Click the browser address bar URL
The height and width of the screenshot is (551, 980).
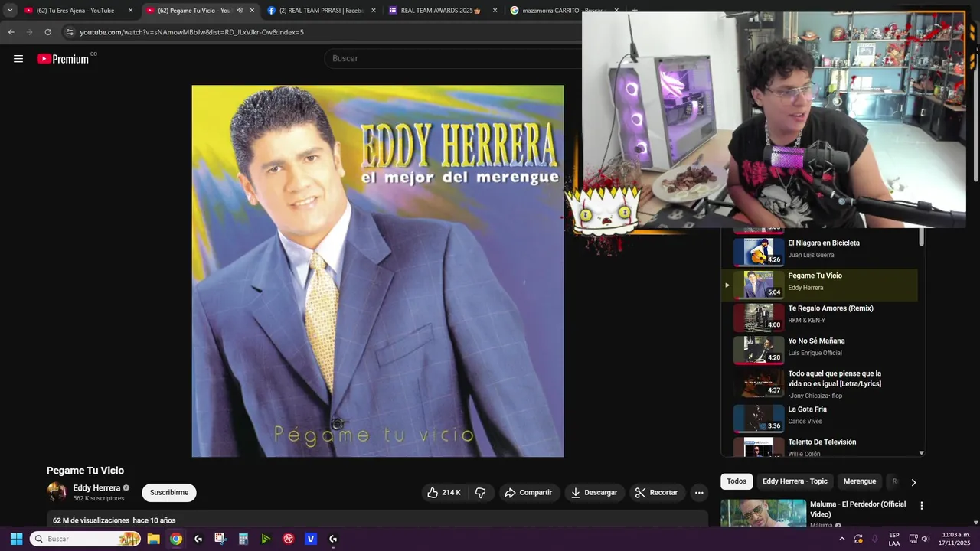click(x=191, y=32)
